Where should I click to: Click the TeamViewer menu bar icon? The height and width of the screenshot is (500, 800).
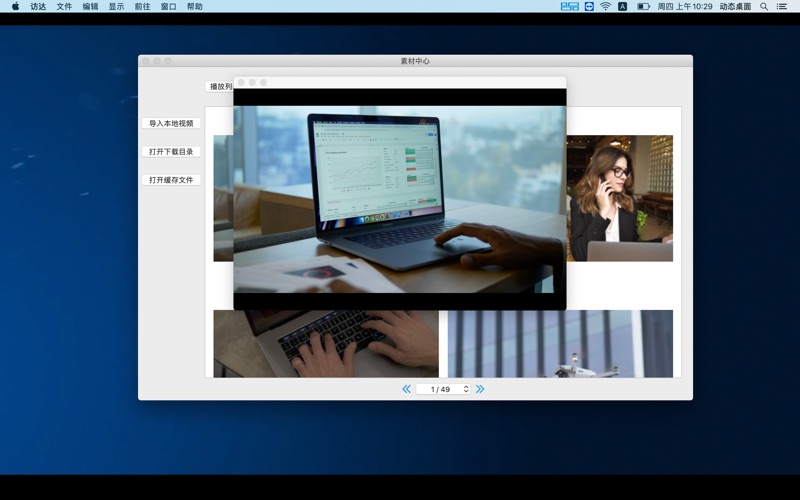tap(589, 6)
